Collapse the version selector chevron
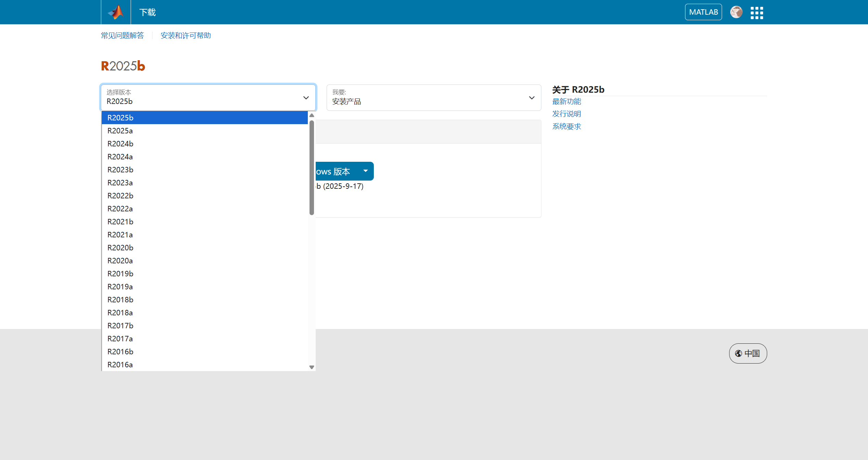 tap(306, 98)
